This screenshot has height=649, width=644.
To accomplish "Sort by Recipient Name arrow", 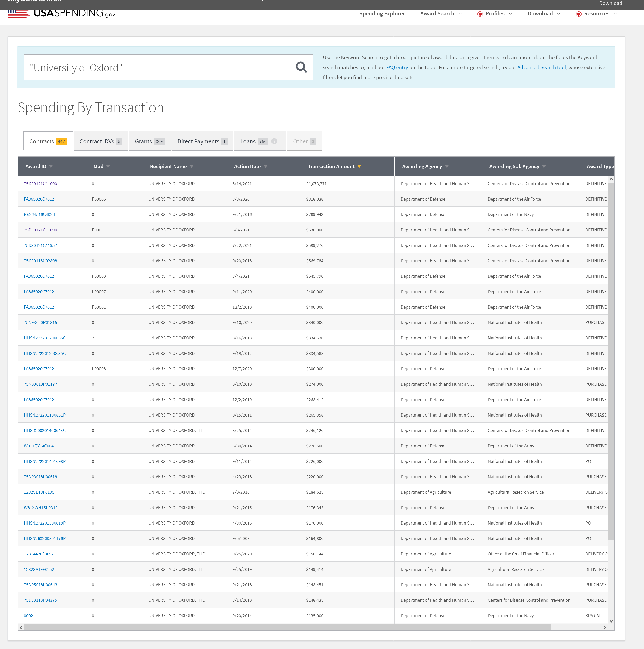I will point(192,167).
